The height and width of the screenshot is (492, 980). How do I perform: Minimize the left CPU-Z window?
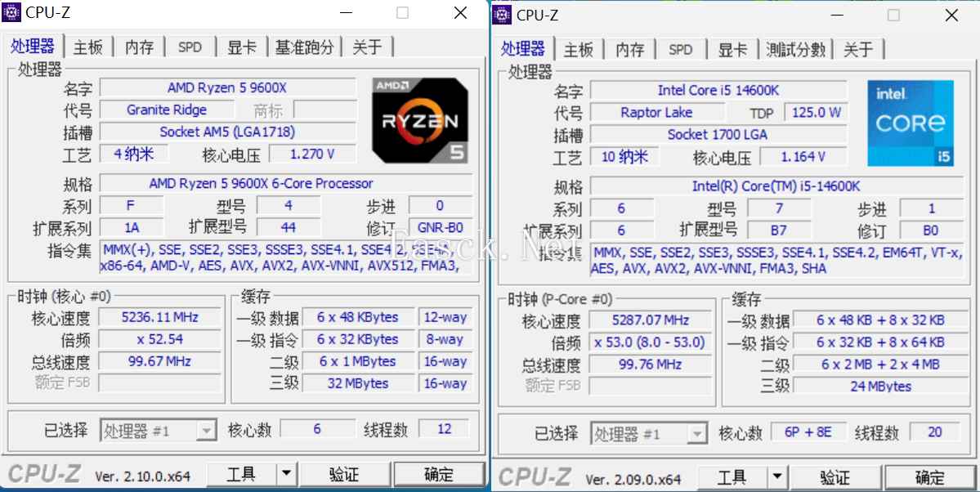point(346,12)
